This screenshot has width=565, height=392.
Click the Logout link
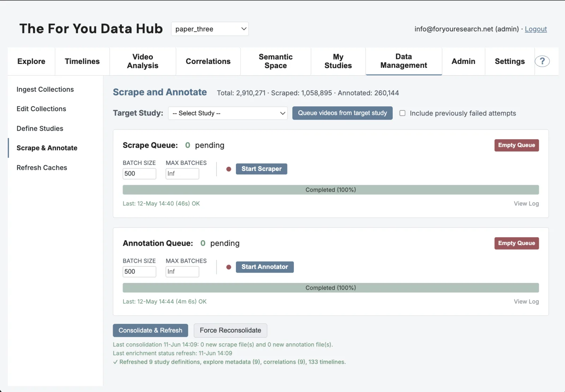(536, 29)
